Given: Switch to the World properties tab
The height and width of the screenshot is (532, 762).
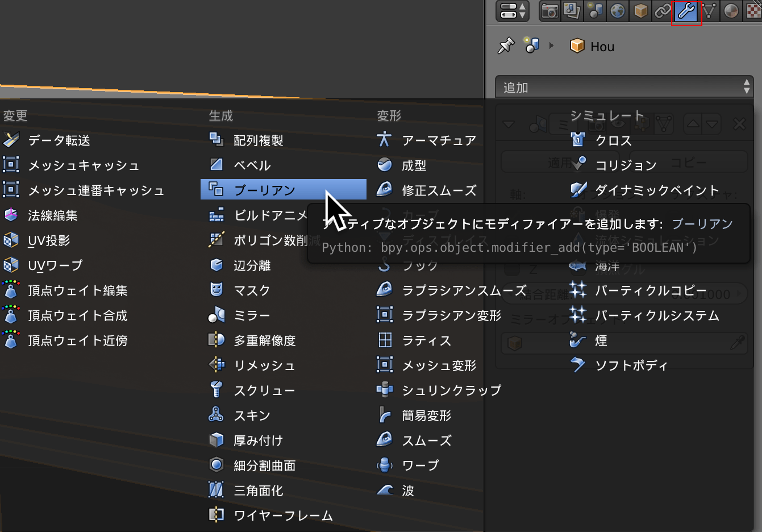Looking at the screenshot, I should [618, 11].
